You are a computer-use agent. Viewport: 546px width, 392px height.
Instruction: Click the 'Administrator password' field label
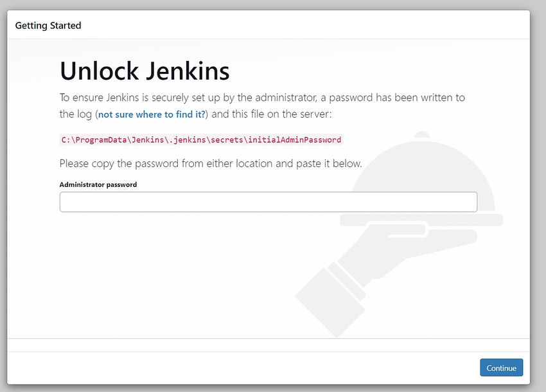(98, 184)
